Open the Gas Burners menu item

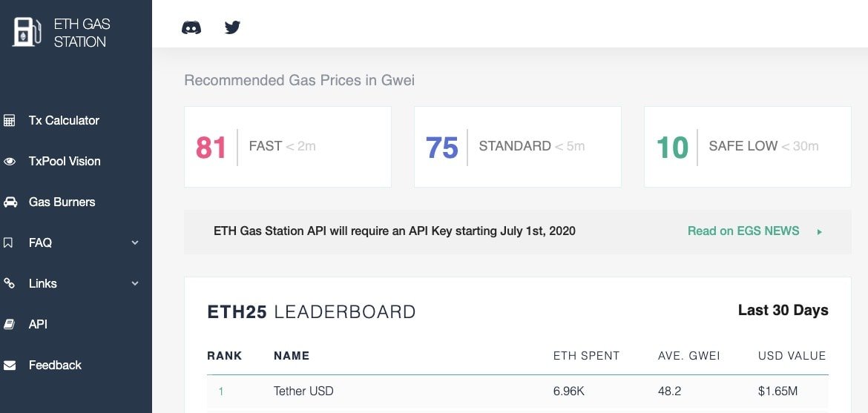(62, 202)
